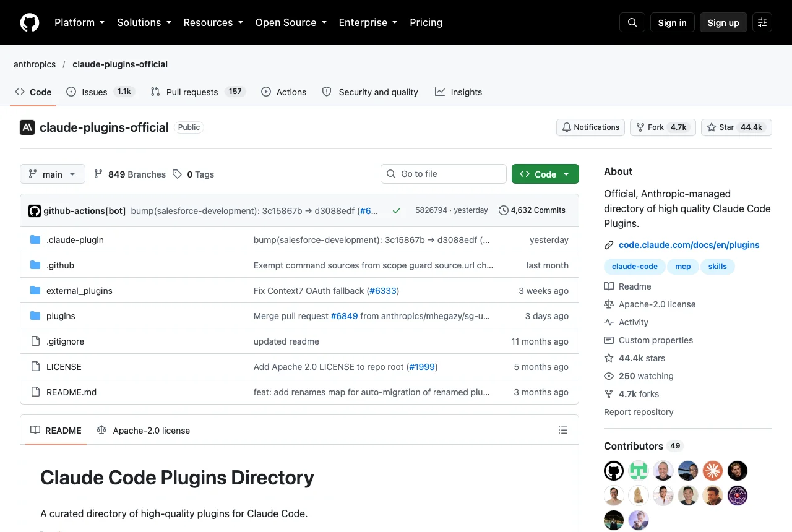This screenshot has height=532, width=792.
Task: Click the first contributor avatar
Action: point(614,471)
